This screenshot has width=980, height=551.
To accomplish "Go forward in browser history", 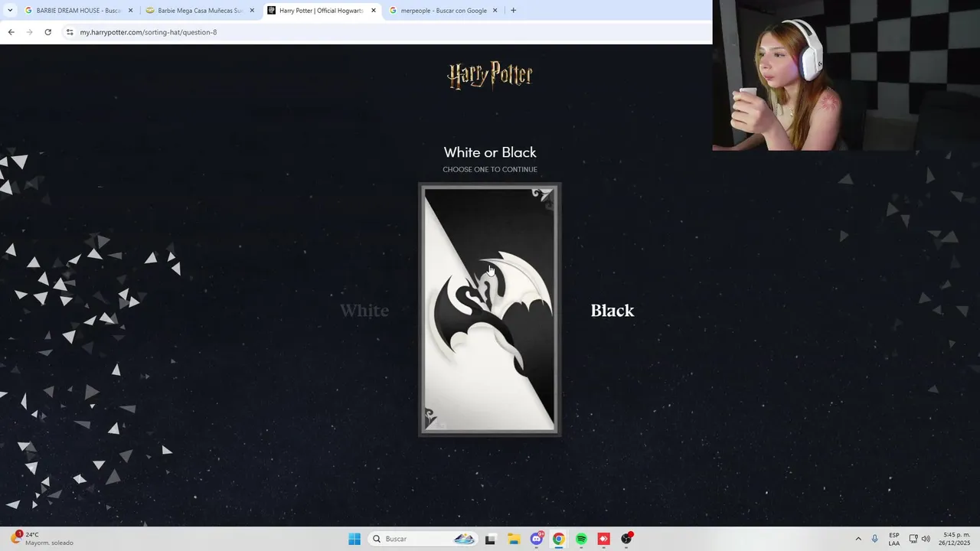I will point(29,32).
